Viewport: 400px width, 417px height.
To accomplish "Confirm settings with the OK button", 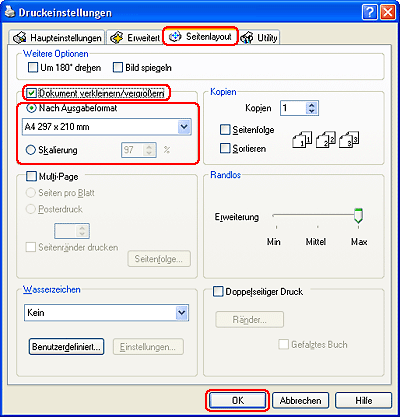I will [x=238, y=400].
